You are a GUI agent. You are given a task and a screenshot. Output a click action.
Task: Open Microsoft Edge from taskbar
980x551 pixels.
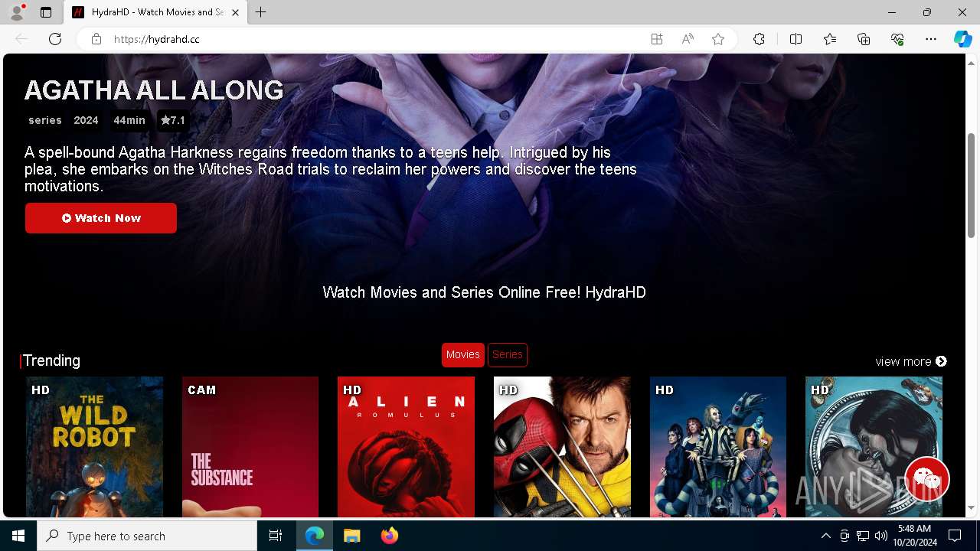point(315,536)
